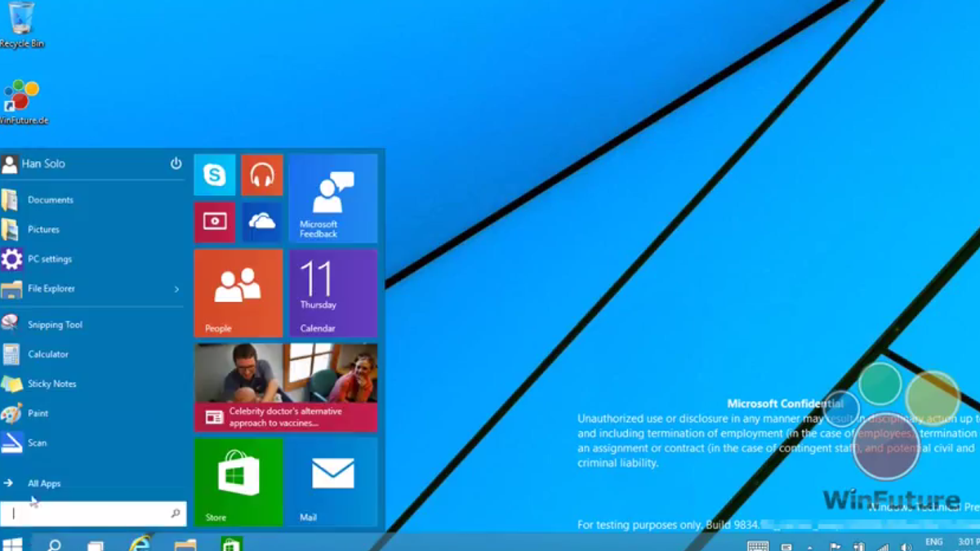The width and height of the screenshot is (980, 551).
Task: Click the Search icon on the taskbar
Action: [54, 544]
